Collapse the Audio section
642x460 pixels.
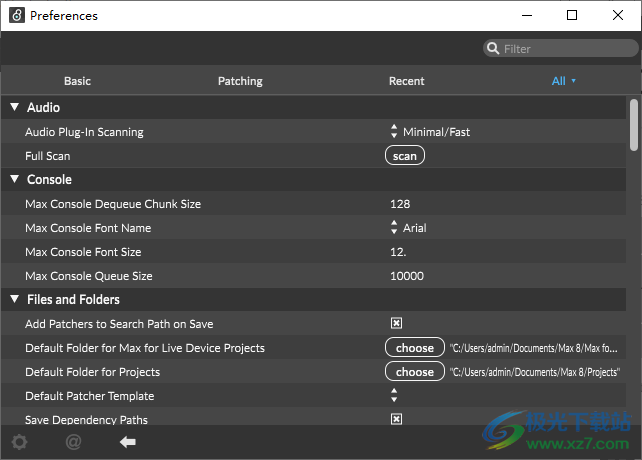point(15,107)
